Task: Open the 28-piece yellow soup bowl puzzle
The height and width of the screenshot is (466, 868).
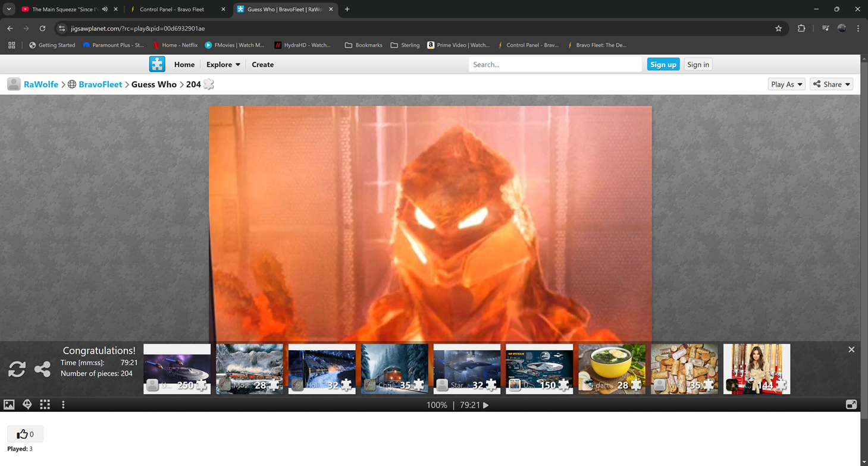Action: tap(612, 369)
